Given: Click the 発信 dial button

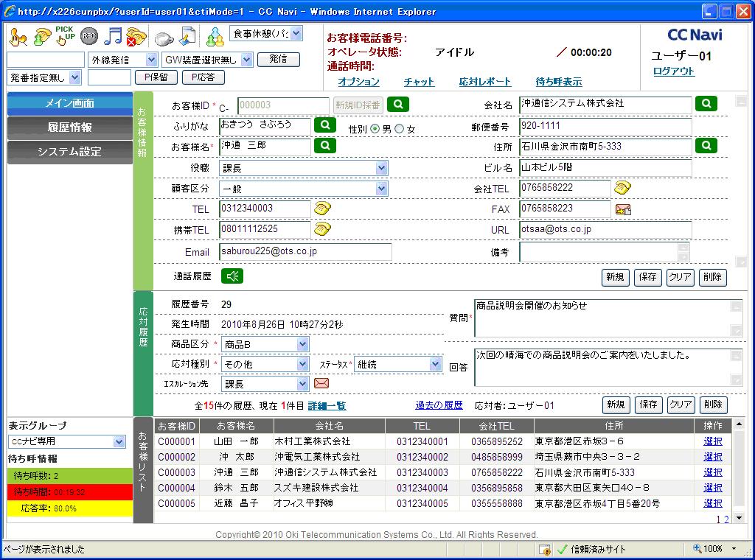Looking at the screenshot, I should pyautogui.click(x=278, y=59).
